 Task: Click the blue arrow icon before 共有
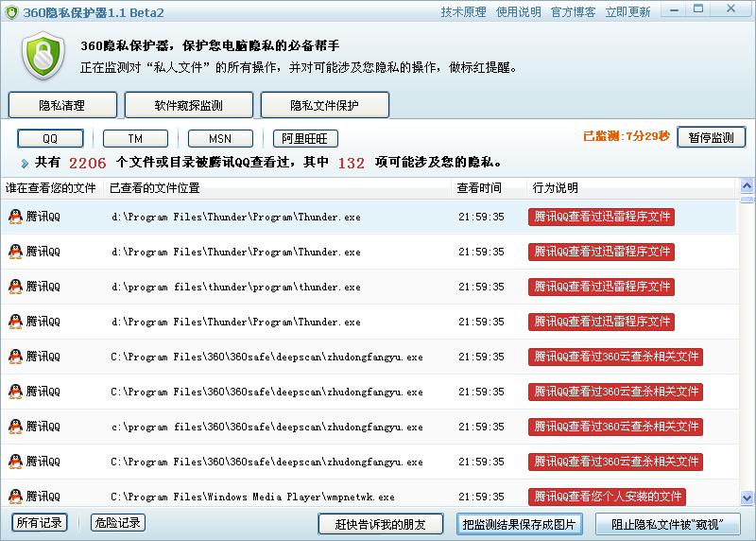(24, 164)
